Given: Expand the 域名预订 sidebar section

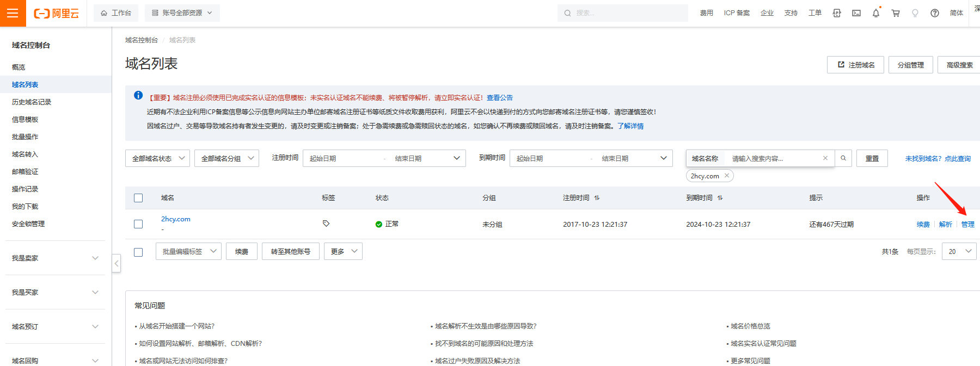Looking at the screenshot, I should (x=56, y=327).
